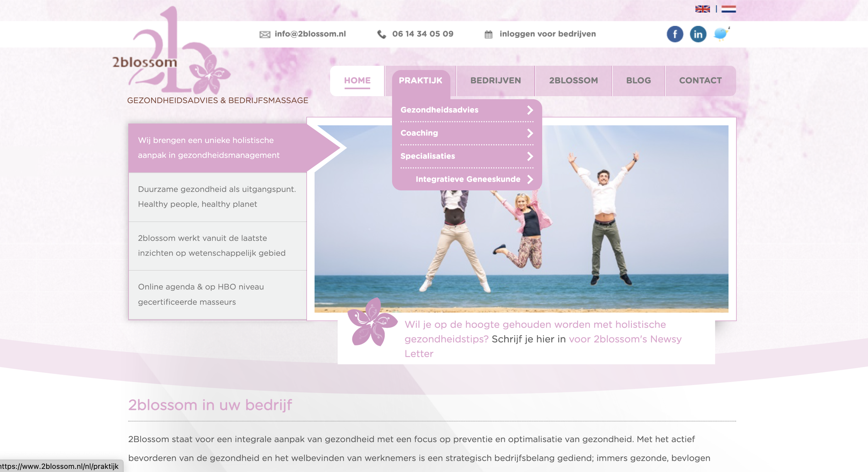Click the phone icon beside number
The width and height of the screenshot is (868, 472).
tap(382, 34)
